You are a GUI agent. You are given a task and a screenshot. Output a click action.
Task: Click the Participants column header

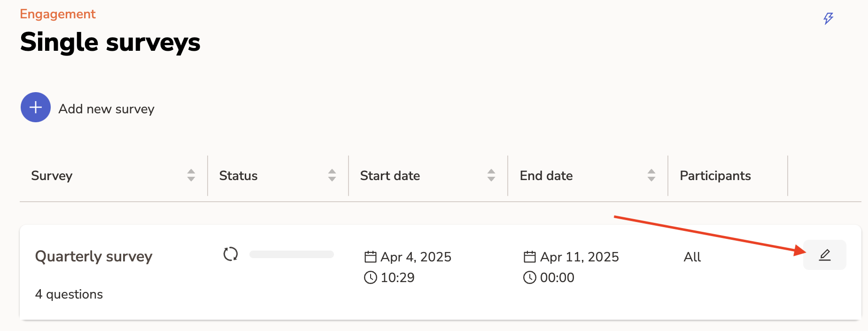[x=715, y=175]
